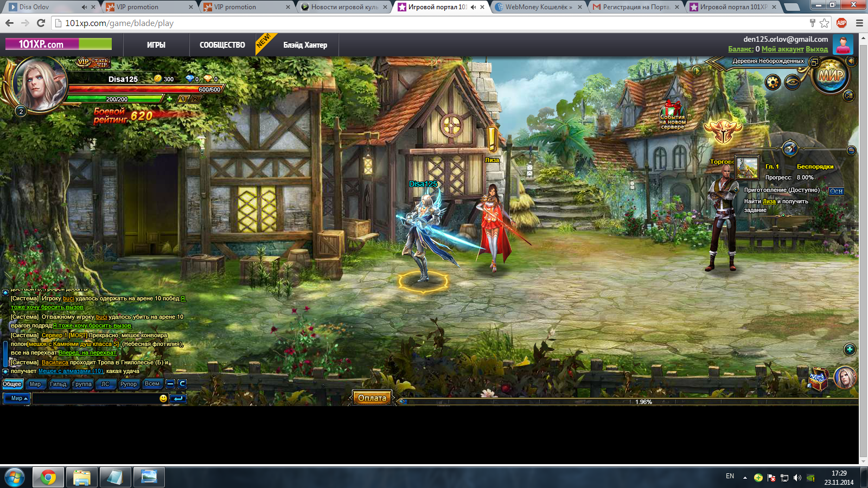Send chat message with enter arrow button
868x488 pixels.
pyautogui.click(x=178, y=399)
